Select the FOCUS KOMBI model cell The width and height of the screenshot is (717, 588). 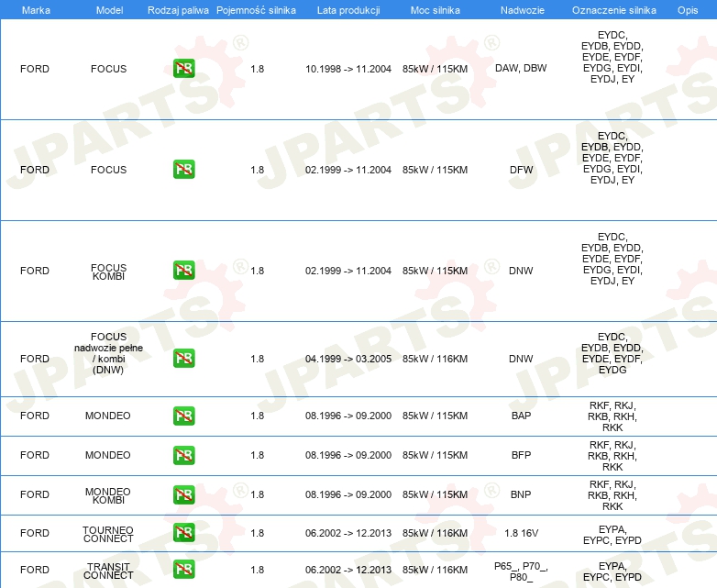[108, 272]
